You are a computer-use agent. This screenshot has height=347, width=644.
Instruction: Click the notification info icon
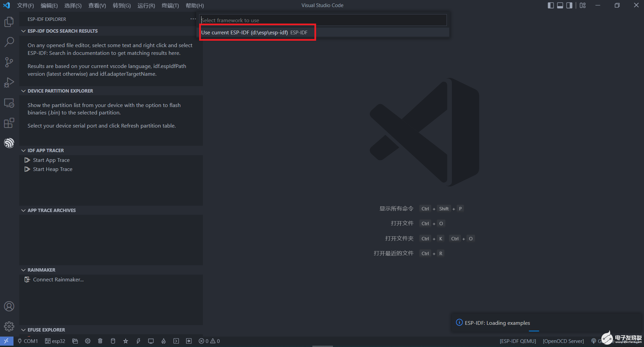459,322
